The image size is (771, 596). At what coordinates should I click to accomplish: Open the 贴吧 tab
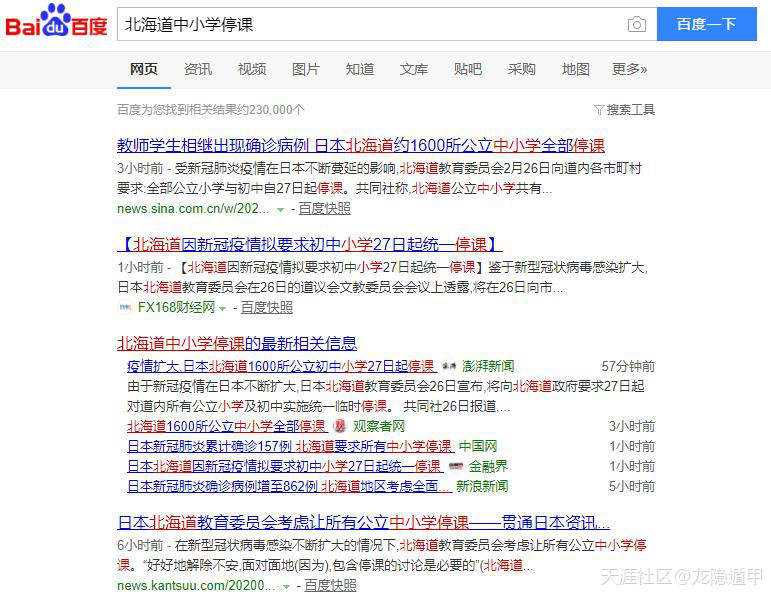point(468,69)
